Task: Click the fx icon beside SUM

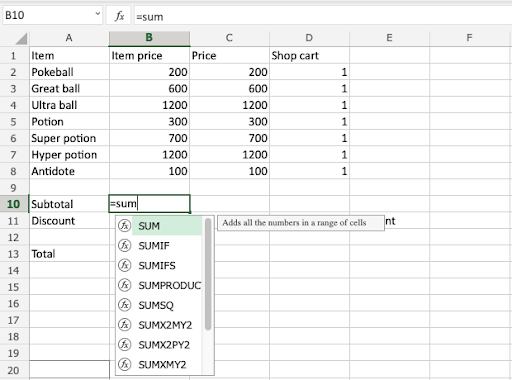Action: (x=125, y=226)
